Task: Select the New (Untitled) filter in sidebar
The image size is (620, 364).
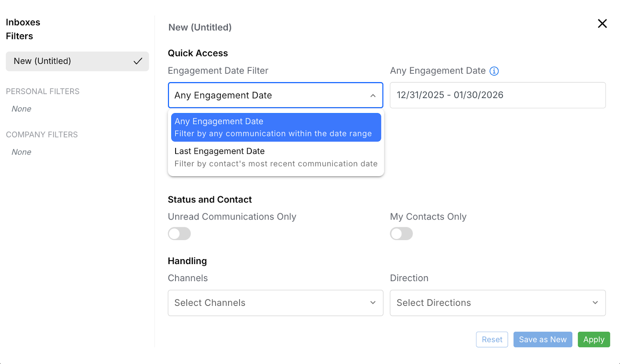Action: tap(70, 61)
